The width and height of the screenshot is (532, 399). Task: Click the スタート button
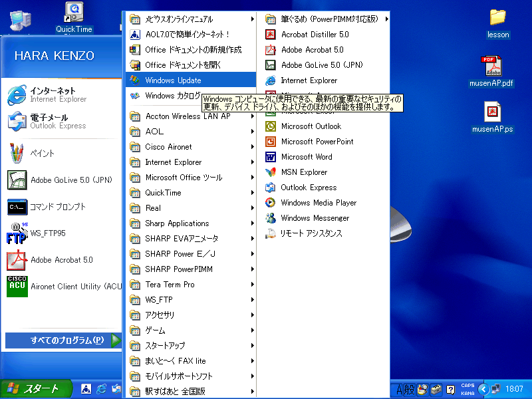(x=36, y=389)
